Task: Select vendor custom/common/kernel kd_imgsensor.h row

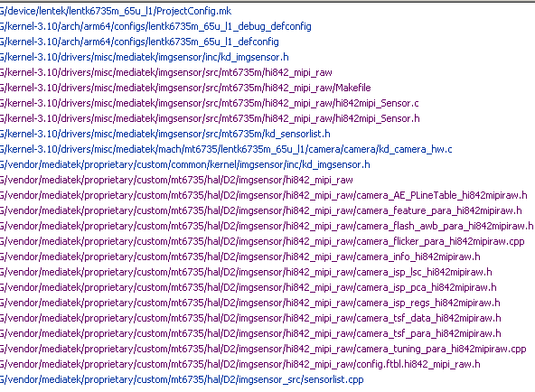Action: tap(185, 164)
